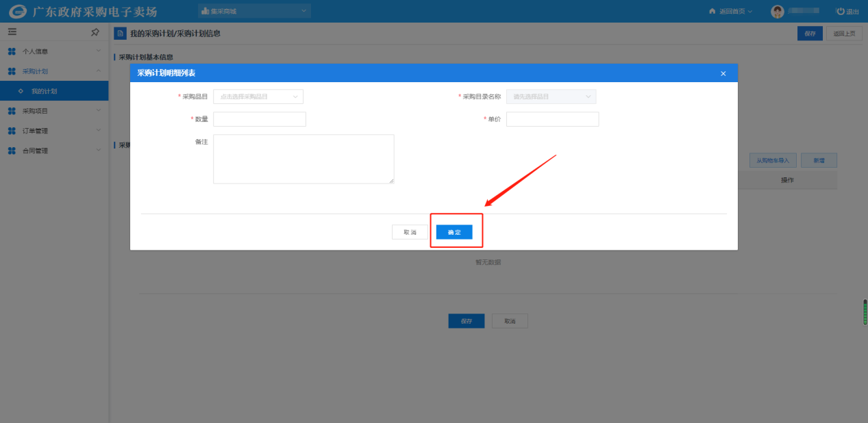The width and height of the screenshot is (868, 423).
Task: Open the 采购项目 menu item
Action: point(53,111)
